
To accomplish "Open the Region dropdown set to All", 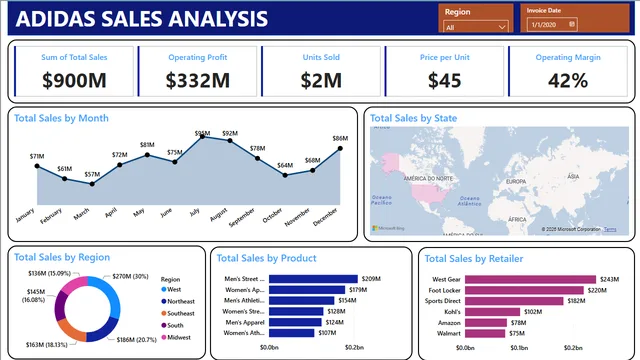I will (x=476, y=27).
